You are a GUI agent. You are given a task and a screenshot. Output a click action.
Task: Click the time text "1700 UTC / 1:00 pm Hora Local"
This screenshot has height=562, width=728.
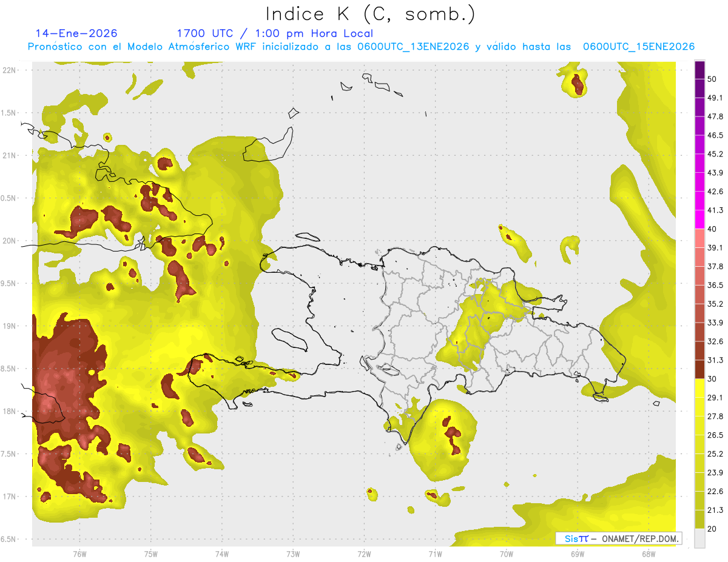click(x=275, y=33)
